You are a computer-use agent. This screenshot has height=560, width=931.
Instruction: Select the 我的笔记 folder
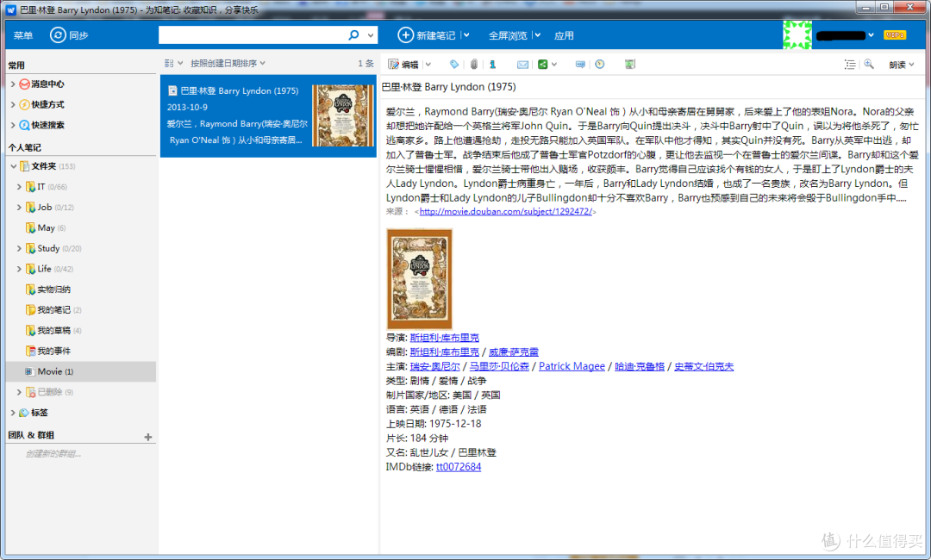(53, 309)
